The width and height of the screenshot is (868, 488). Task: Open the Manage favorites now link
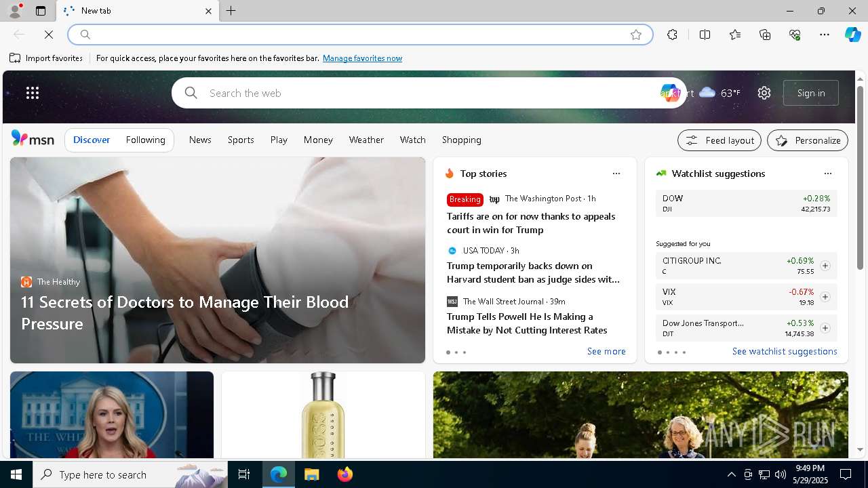coord(362,58)
